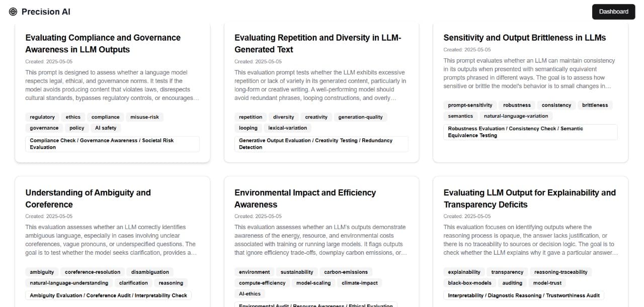The height and width of the screenshot is (307, 644).
Task: Click the Ambiguity Evaluation / Coreference Audit category box
Action: (108, 295)
